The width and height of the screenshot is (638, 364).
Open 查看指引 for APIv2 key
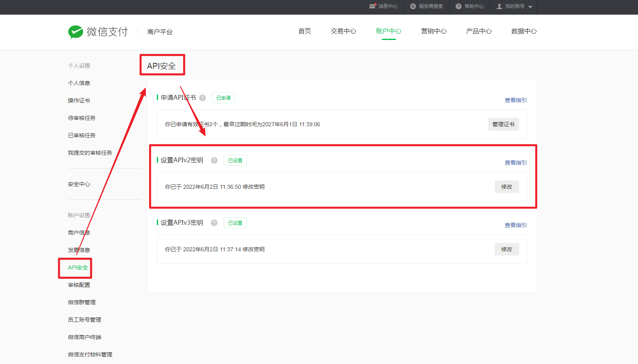(x=516, y=163)
